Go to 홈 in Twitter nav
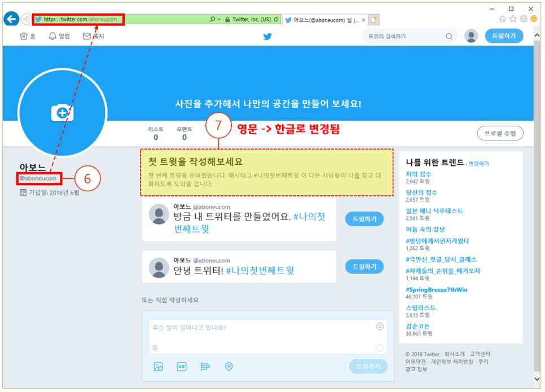This screenshot has height=392, width=545. [x=28, y=36]
